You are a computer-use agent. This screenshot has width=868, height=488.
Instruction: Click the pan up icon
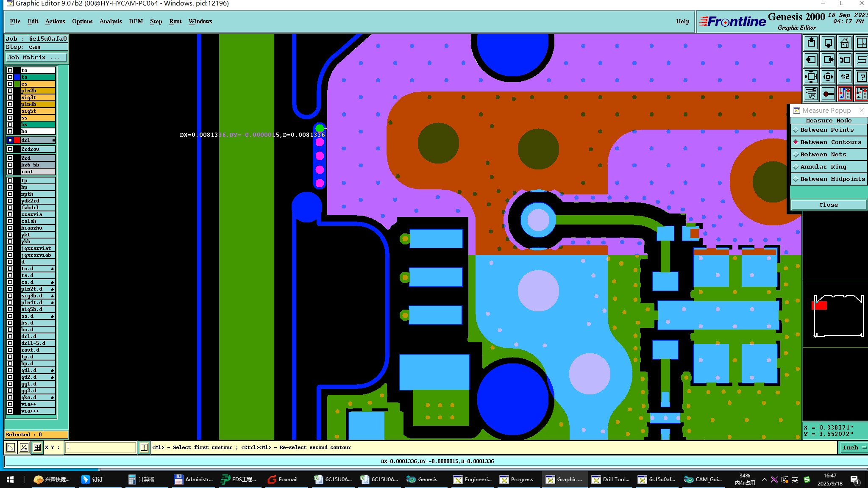[x=811, y=43]
